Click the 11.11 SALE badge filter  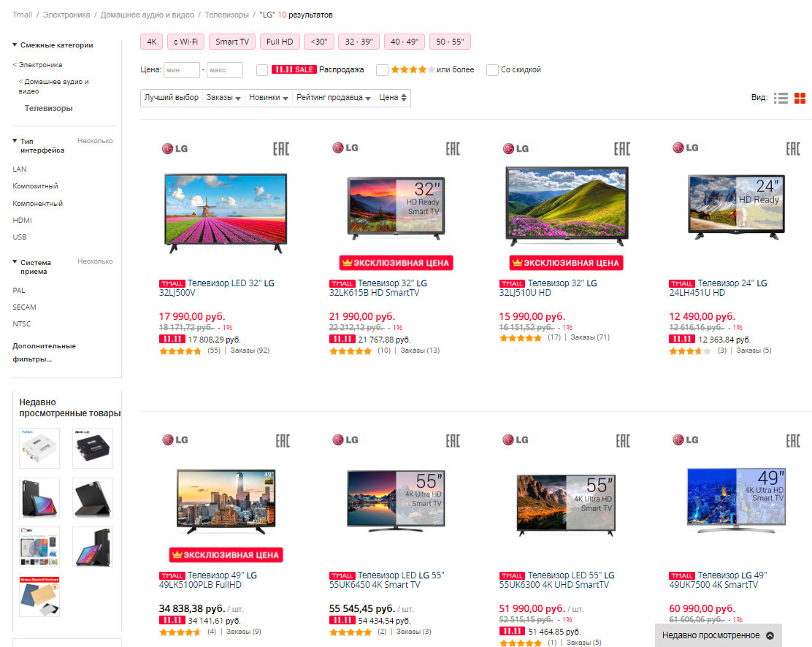tap(293, 70)
